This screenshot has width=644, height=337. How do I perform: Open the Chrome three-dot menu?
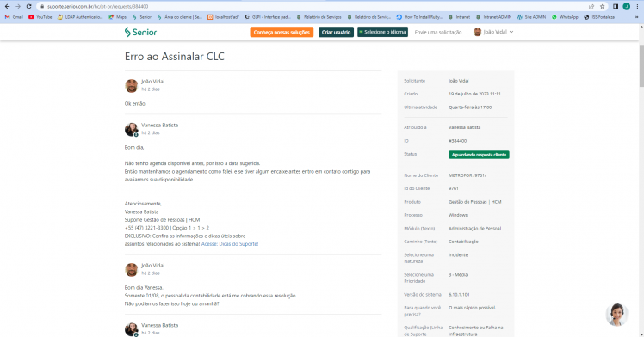[637, 7]
